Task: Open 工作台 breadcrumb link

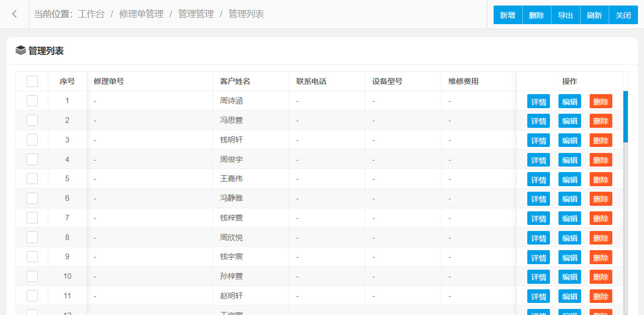Action: point(91,14)
